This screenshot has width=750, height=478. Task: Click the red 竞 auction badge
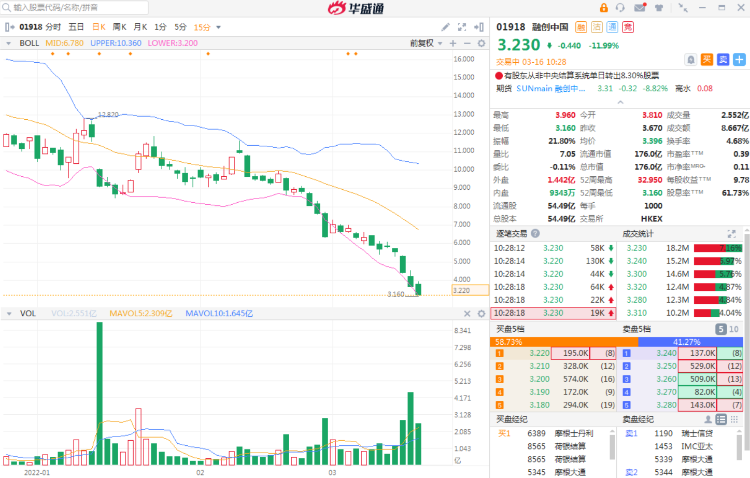pyautogui.click(x=627, y=27)
